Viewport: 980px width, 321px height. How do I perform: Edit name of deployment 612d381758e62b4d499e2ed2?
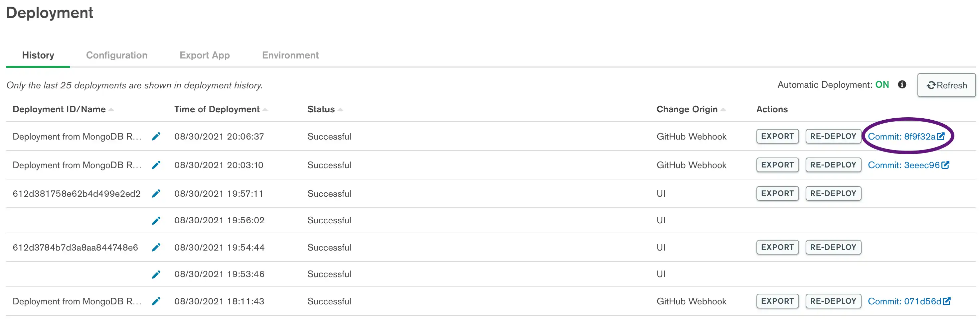pyautogui.click(x=156, y=194)
